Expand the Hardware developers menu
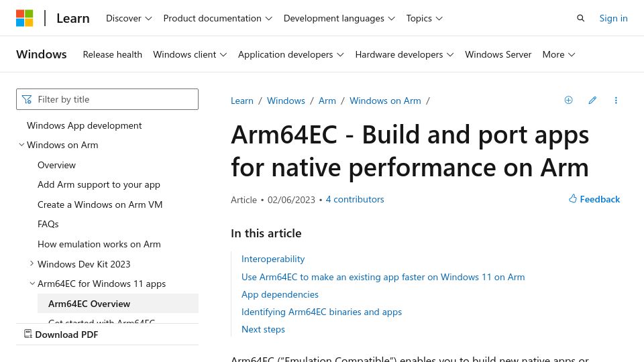The height and width of the screenshot is (362, 644). click(x=404, y=54)
